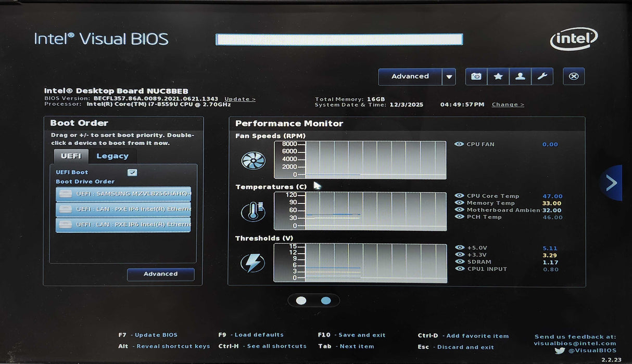The width and height of the screenshot is (632, 364).
Task: Select the UEFI boot tab
Action: pos(71,156)
